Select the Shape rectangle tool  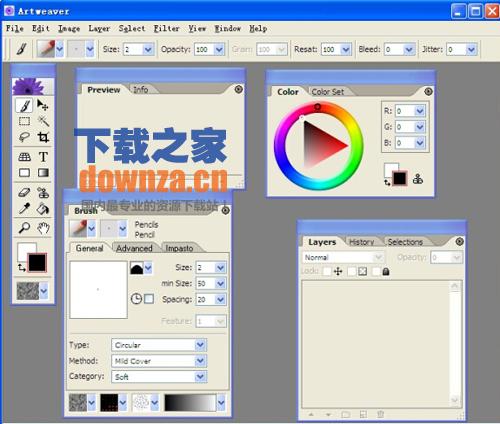click(24, 173)
